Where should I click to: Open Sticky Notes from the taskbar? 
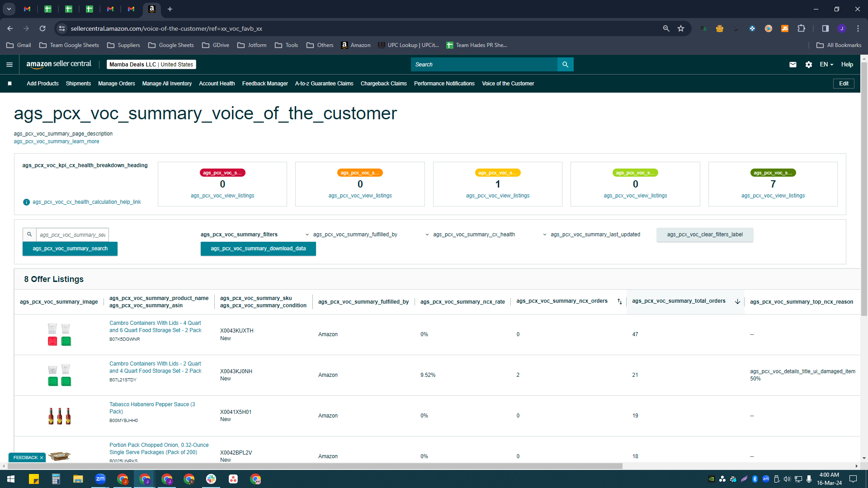(x=34, y=479)
